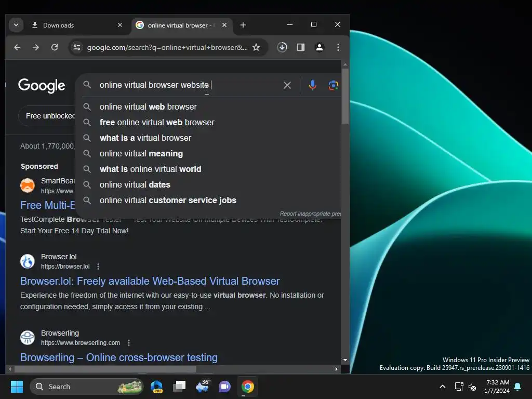Open the notifications bell icon

518,387
